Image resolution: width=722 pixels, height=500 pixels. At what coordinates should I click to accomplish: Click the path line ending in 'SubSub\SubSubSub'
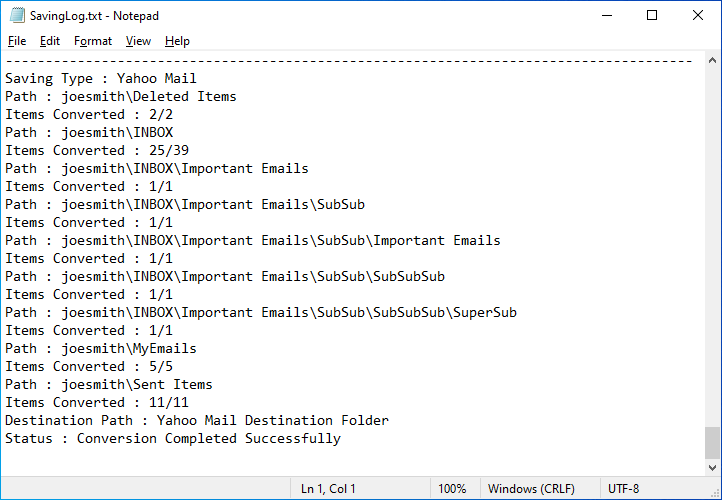coord(225,276)
